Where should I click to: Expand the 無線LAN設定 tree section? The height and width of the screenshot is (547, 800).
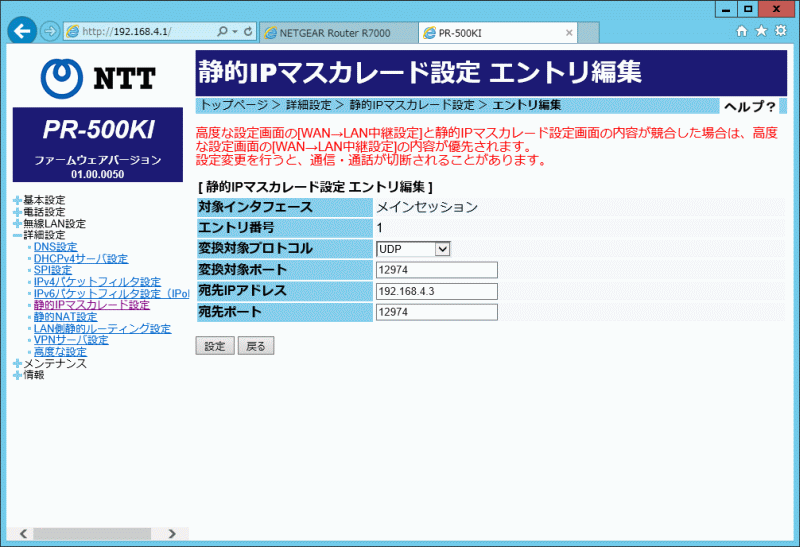point(17,223)
